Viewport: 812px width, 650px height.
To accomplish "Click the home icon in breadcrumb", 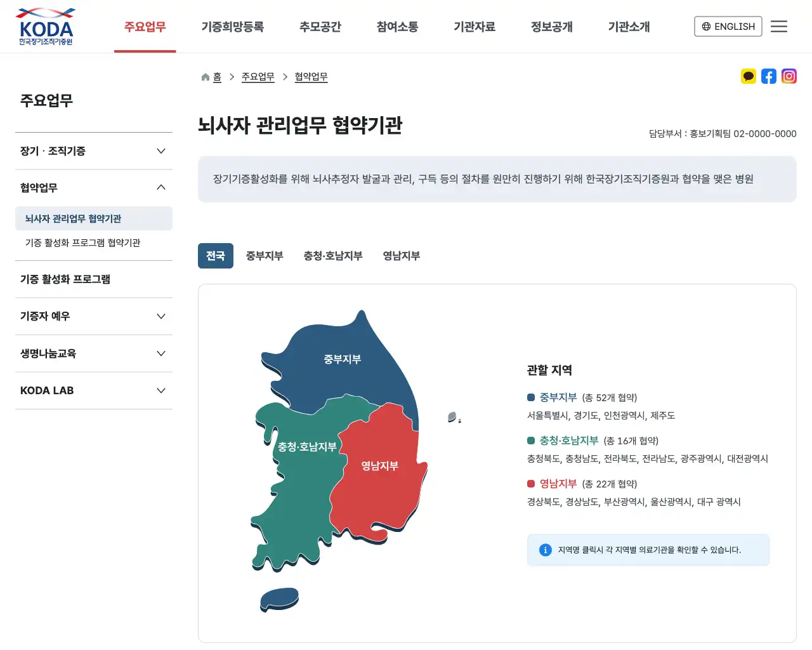I will [206, 77].
